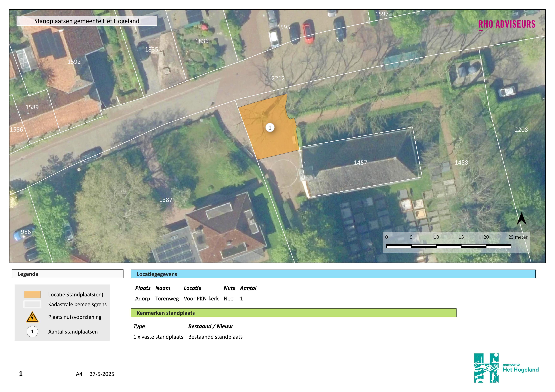
Task: Click the blue 'Locatiegegevens' header
Action: point(333,274)
